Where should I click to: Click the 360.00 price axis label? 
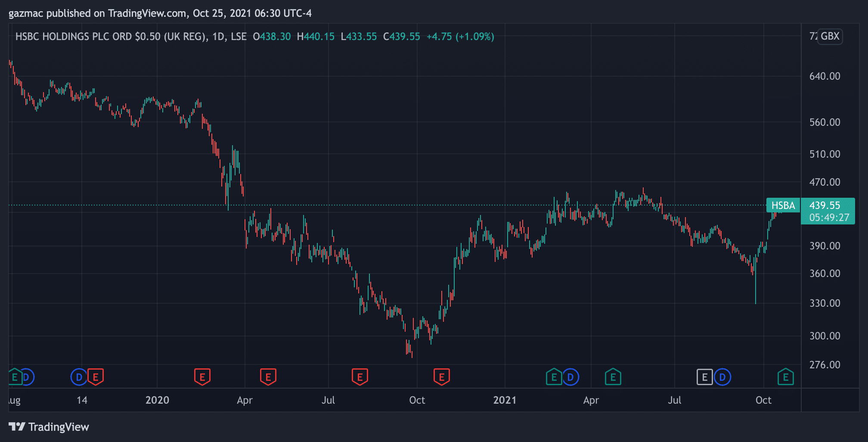coord(825,274)
